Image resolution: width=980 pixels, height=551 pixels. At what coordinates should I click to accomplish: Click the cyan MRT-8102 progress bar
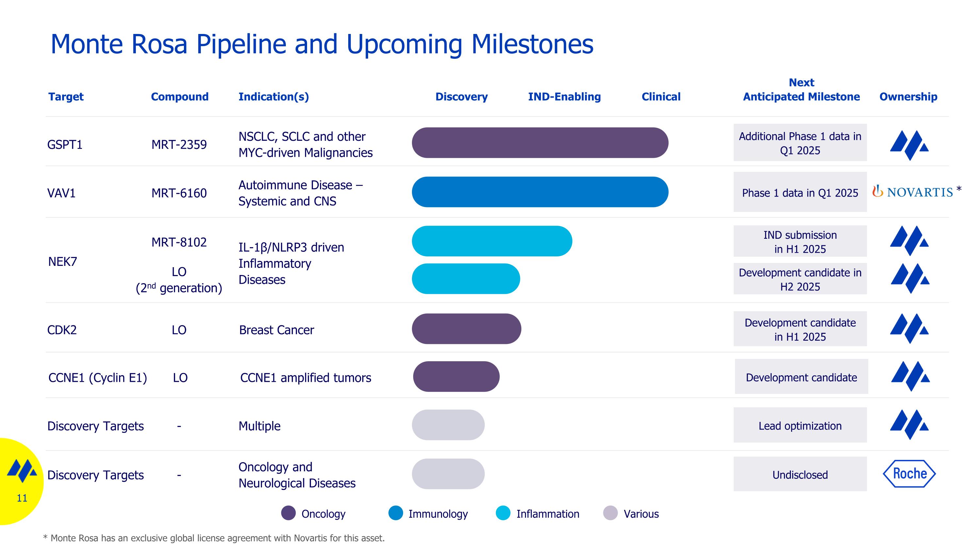[492, 241]
